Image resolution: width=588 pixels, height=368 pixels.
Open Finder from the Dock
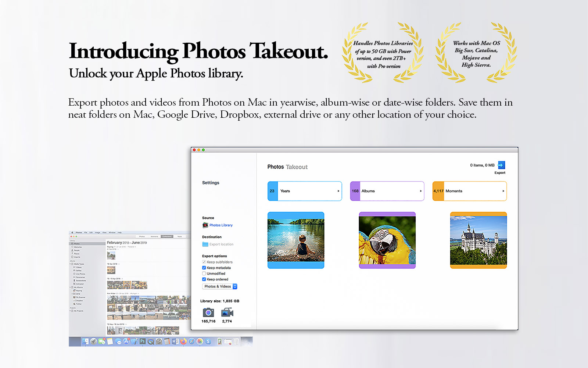coord(85,341)
